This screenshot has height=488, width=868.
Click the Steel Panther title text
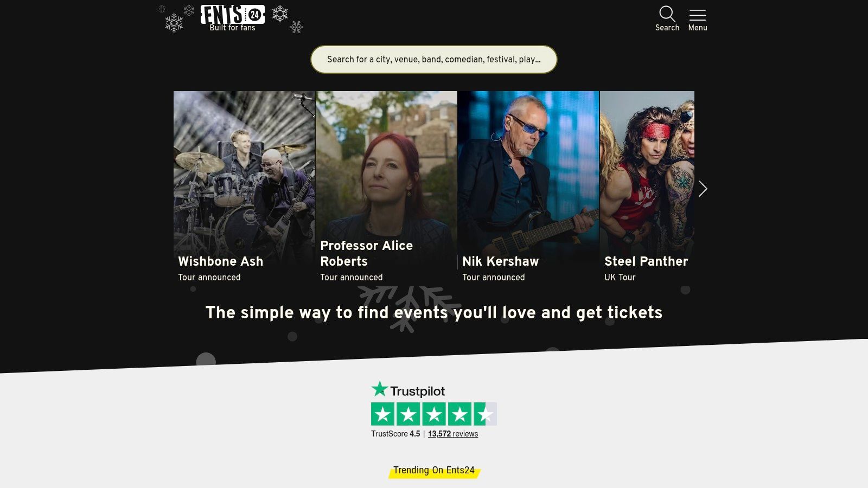pyautogui.click(x=646, y=261)
